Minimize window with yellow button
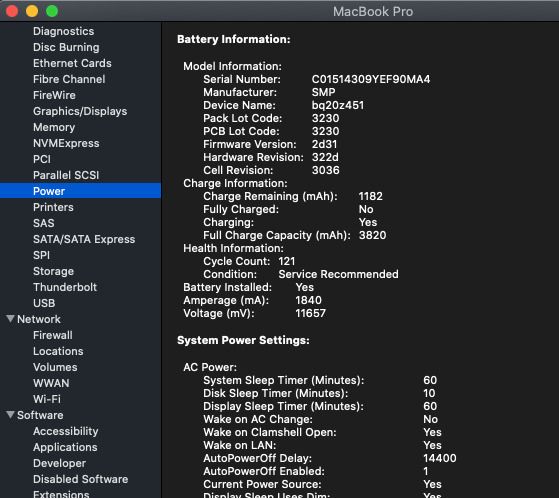Image resolution: width=559 pixels, height=498 pixels. pos(32,11)
